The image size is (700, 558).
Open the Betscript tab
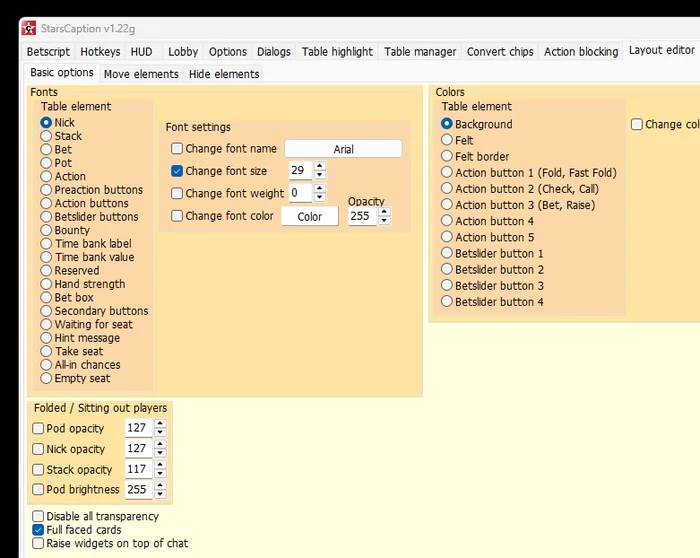(x=48, y=51)
